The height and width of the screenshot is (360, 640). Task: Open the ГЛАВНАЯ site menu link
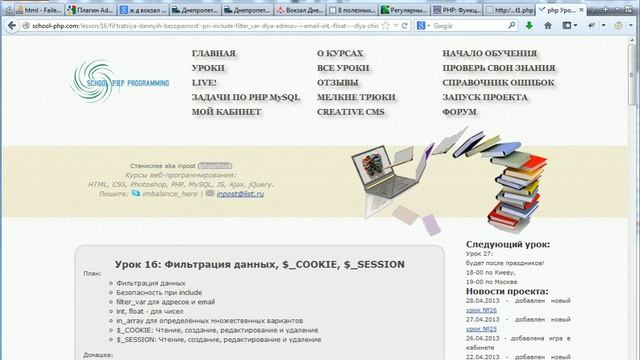point(213,53)
